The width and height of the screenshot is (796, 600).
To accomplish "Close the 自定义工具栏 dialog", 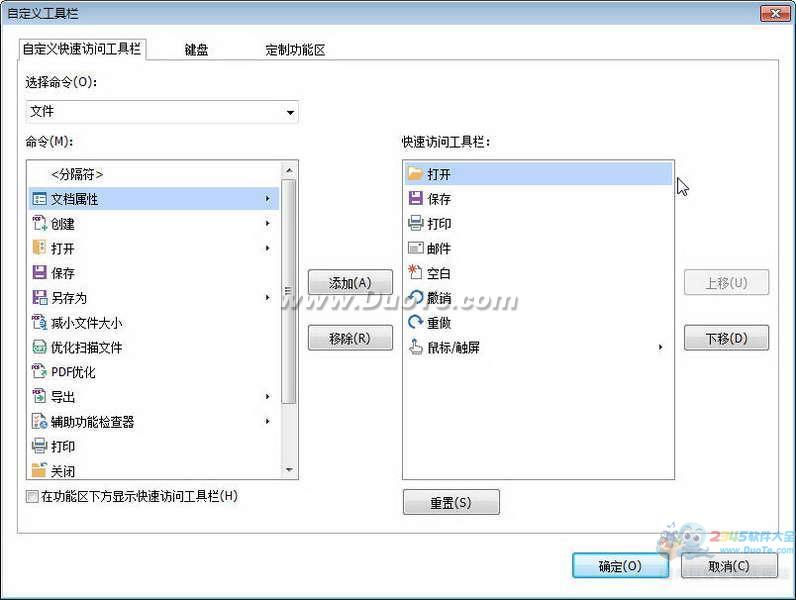I will tap(775, 14).
